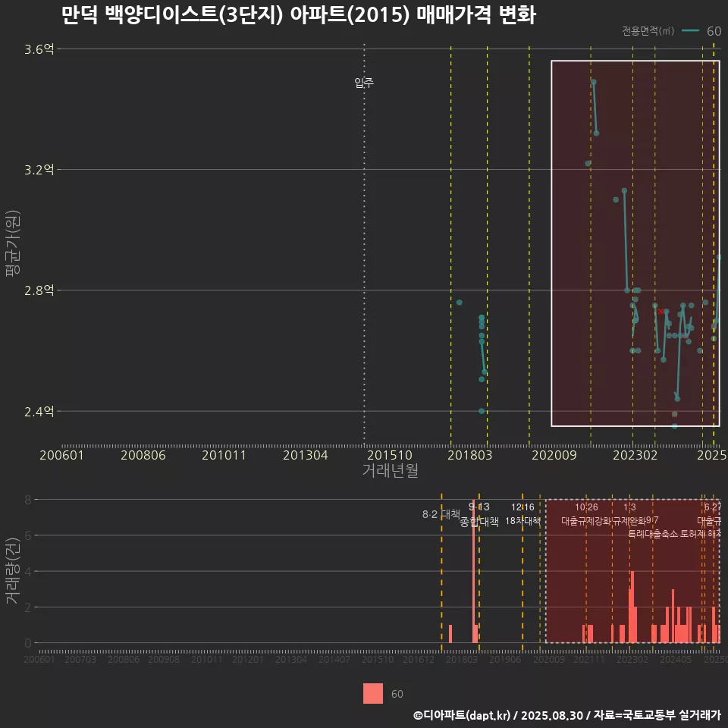Click the highest price point near 3.5억

(593, 82)
